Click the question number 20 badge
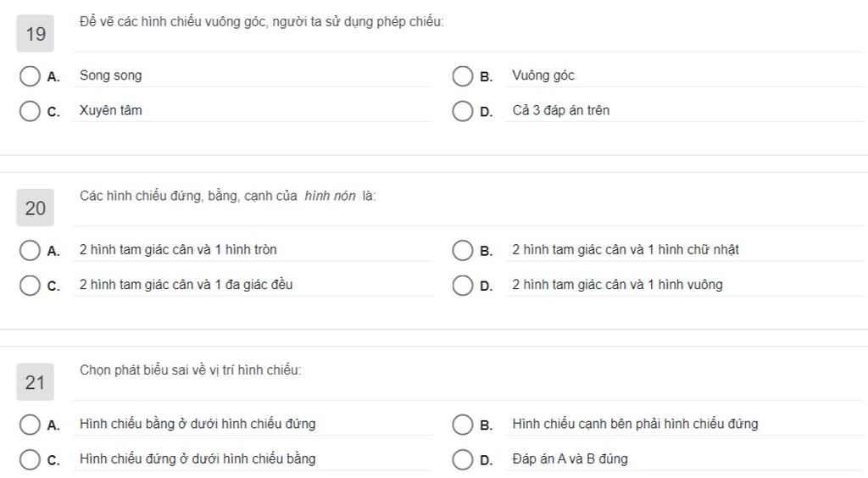 [x=36, y=208]
